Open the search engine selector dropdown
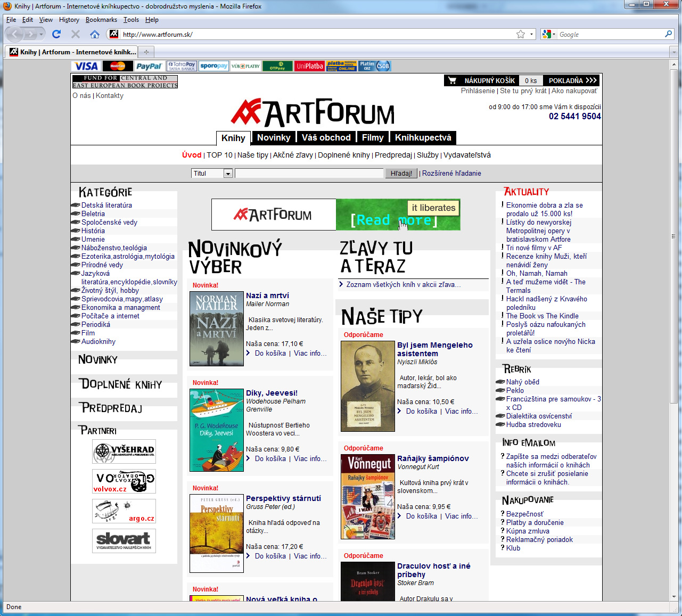 (548, 34)
